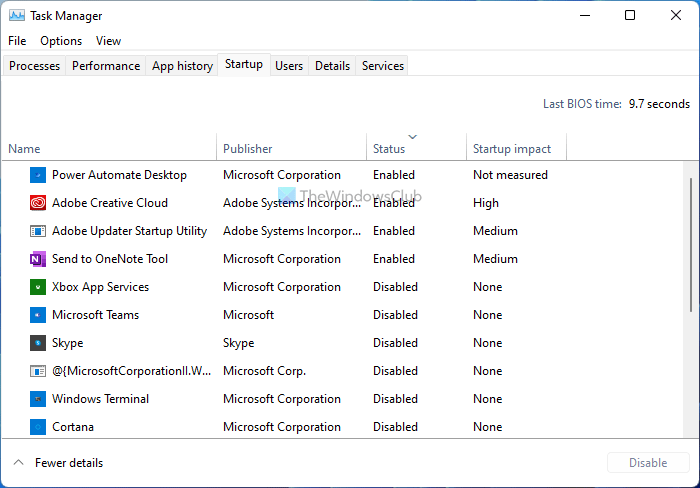The image size is (700, 488).
Task: Click the Disable button
Action: [648, 463]
